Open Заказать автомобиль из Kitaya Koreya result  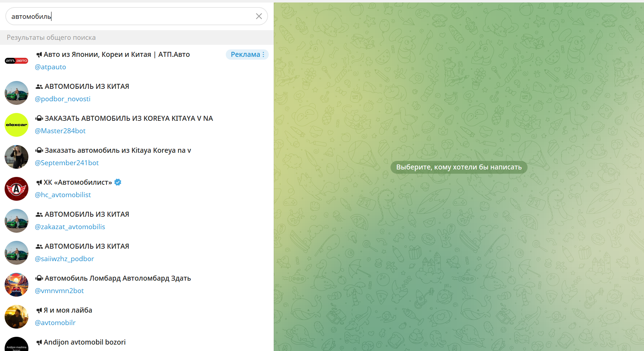(x=137, y=157)
